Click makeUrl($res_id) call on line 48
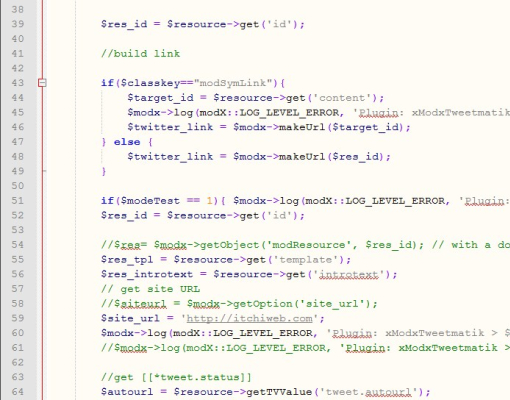 [x=332, y=157]
